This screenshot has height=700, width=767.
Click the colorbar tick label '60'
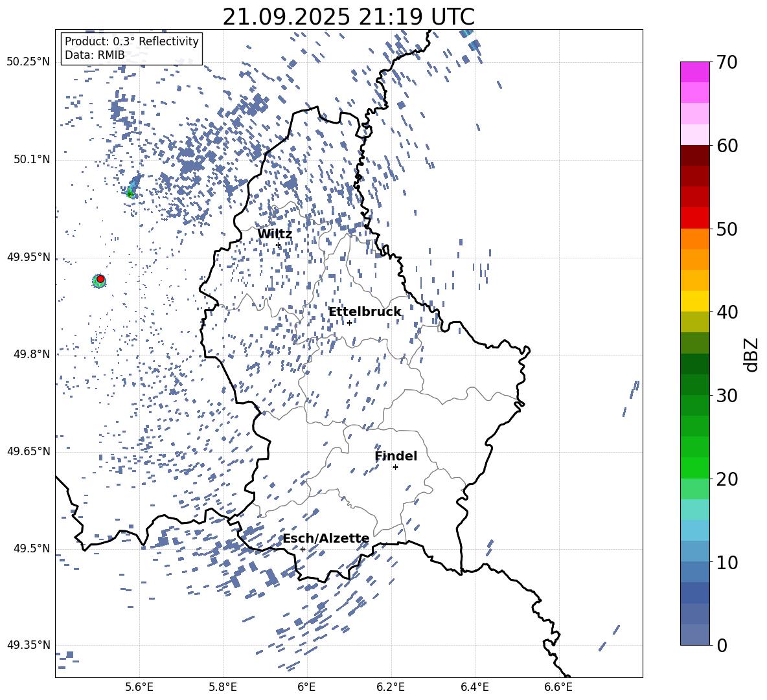point(727,146)
